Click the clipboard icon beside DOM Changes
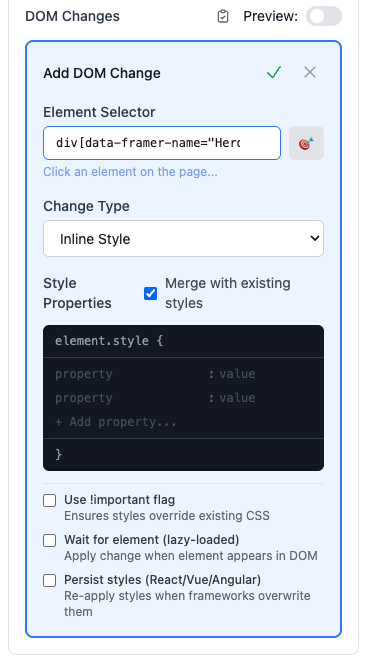Viewport: 369px width, 667px height. coord(223,16)
